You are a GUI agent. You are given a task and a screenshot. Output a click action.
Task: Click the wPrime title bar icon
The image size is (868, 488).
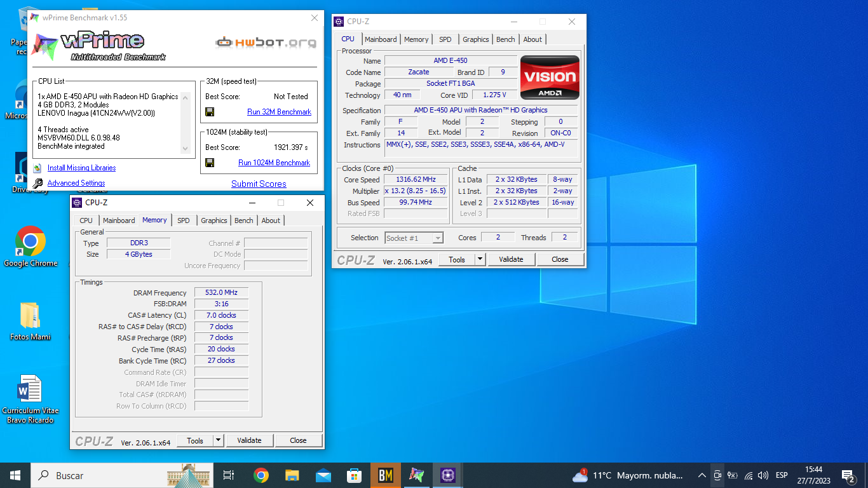click(x=34, y=18)
